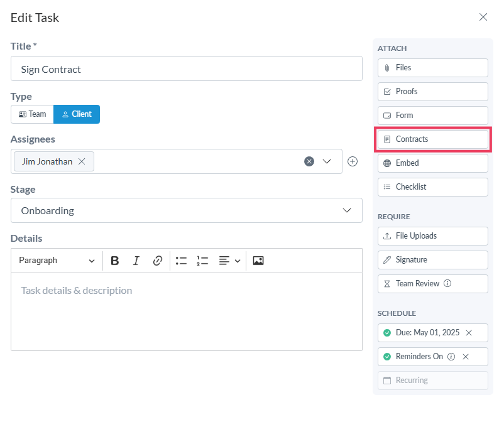Insert a link using toolbar icon

[158, 261]
